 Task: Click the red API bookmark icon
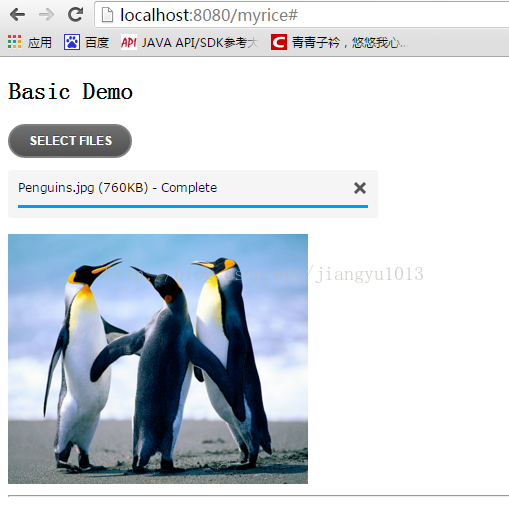[x=129, y=42]
